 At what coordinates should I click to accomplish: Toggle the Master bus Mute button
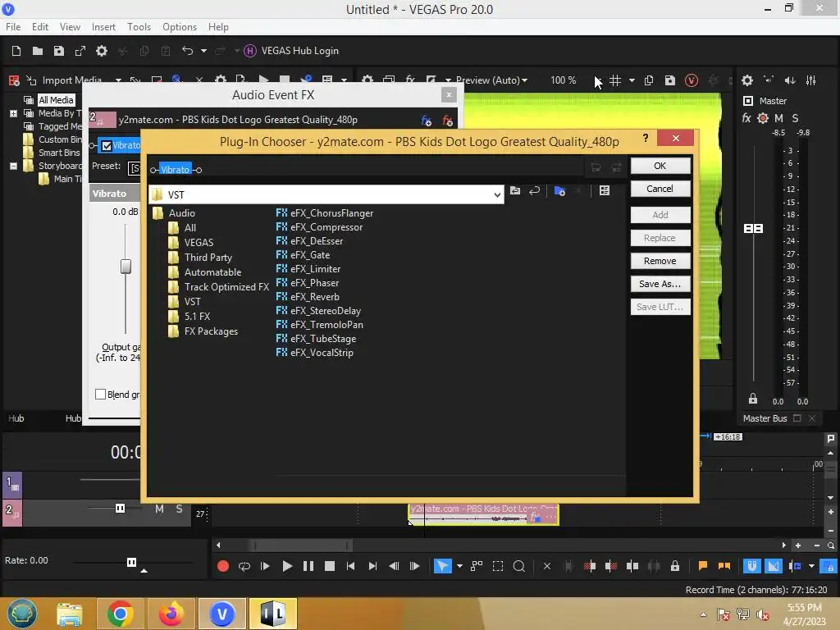(x=779, y=118)
